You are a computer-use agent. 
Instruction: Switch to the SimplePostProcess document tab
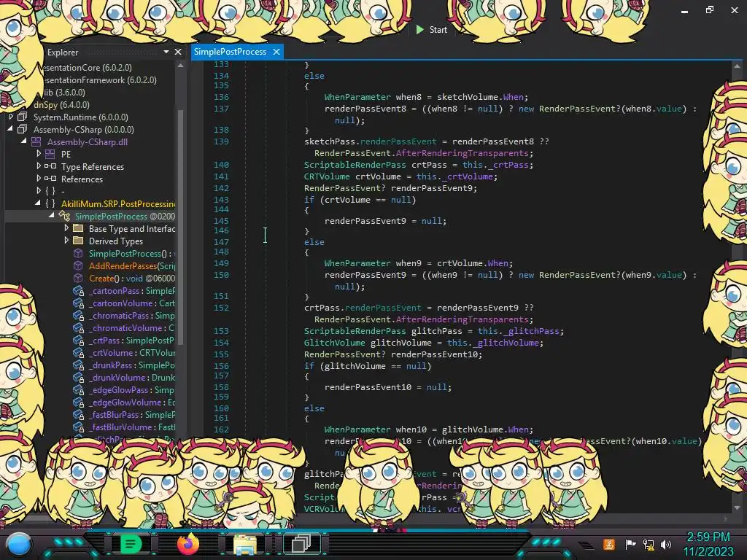[x=230, y=52]
